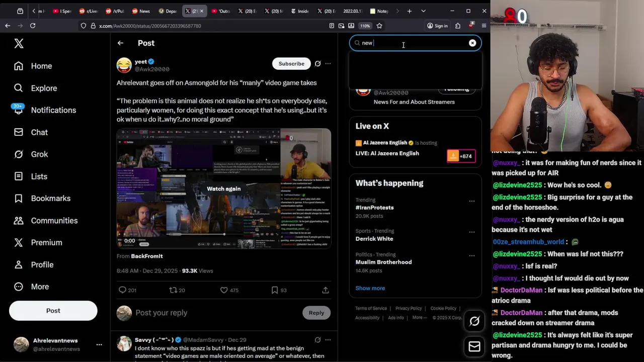Click browser back arrow
This screenshot has width=644, height=362.
8,26
